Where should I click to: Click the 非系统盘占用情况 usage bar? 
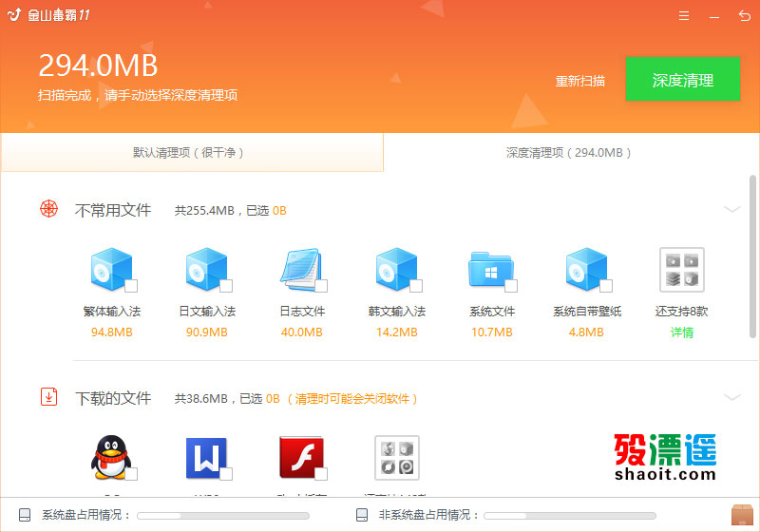[x=569, y=516]
